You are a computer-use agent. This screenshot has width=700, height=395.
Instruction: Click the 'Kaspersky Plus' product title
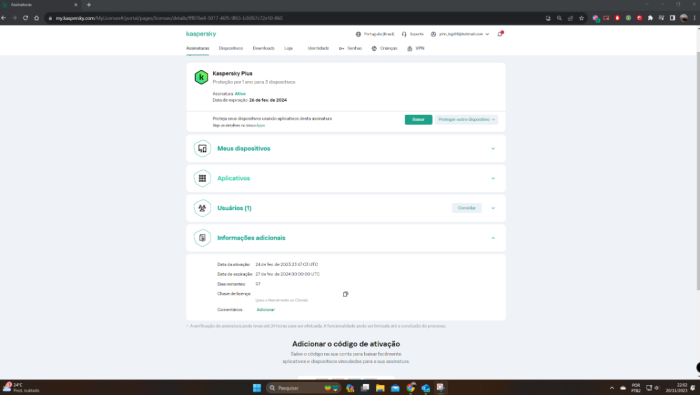tap(232, 73)
